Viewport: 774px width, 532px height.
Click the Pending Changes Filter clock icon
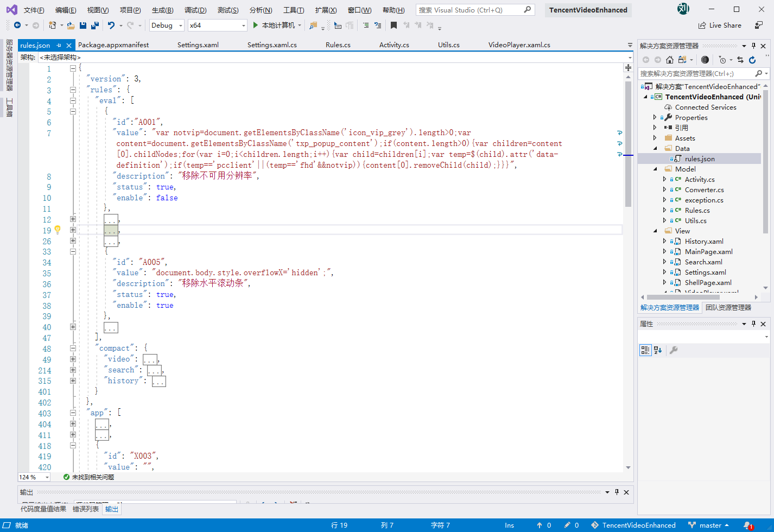click(722, 60)
